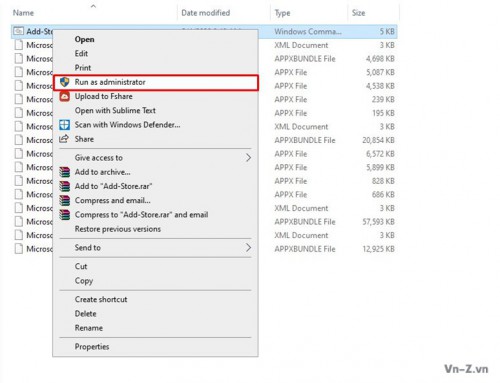
Task: Expand the Send to submenu arrow
Action: tap(248, 248)
